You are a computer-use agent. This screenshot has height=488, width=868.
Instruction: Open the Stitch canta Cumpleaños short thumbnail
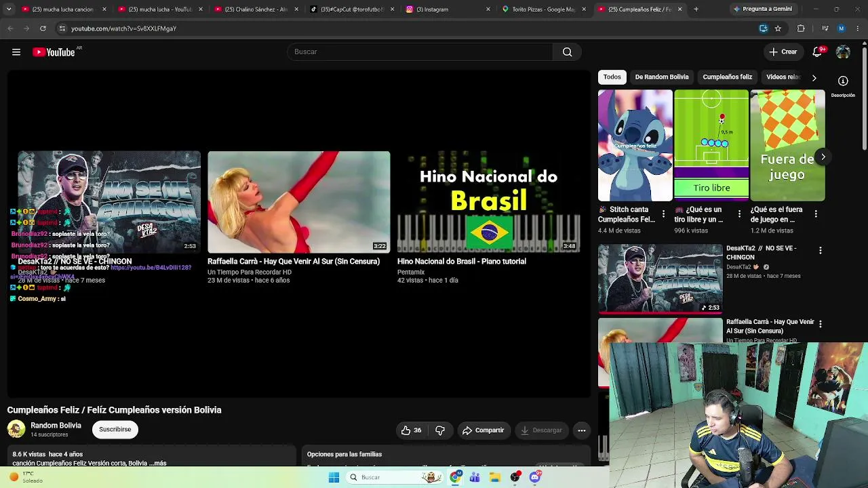pyautogui.click(x=635, y=146)
